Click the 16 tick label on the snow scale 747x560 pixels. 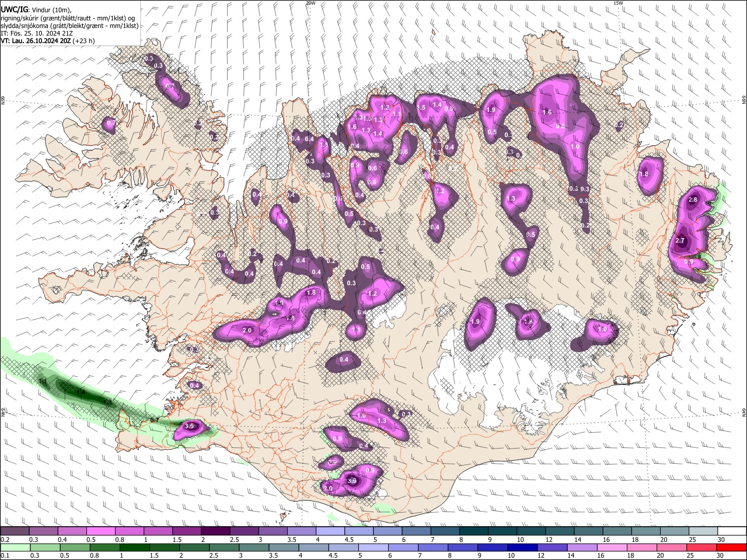click(x=606, y=540)
